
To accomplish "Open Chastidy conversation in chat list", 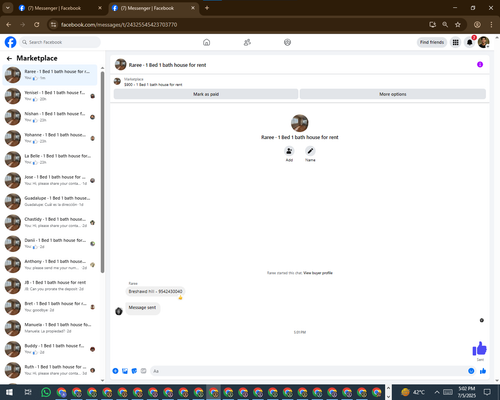I will click(x=50, y=222).
